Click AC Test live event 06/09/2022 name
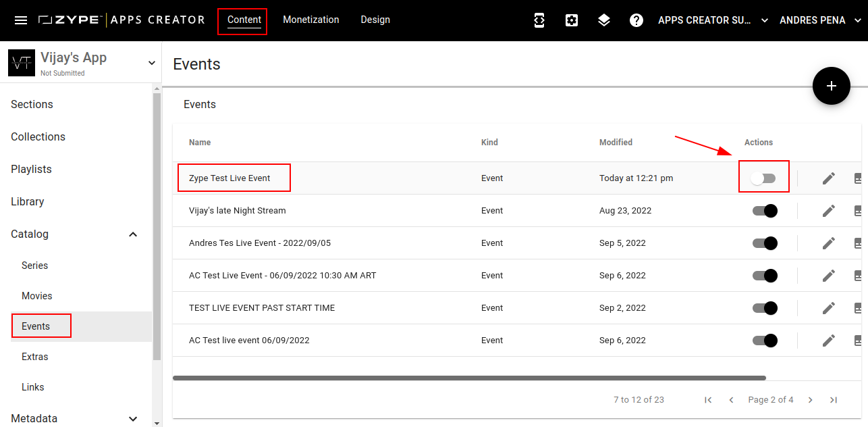Viewport: 868px width, 427px height. (249, 341)
